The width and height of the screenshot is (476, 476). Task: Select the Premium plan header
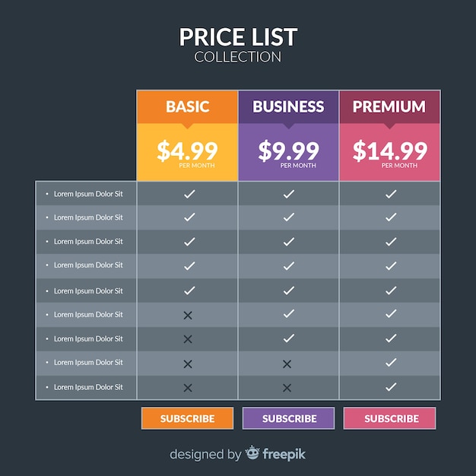tap(389, 107)
